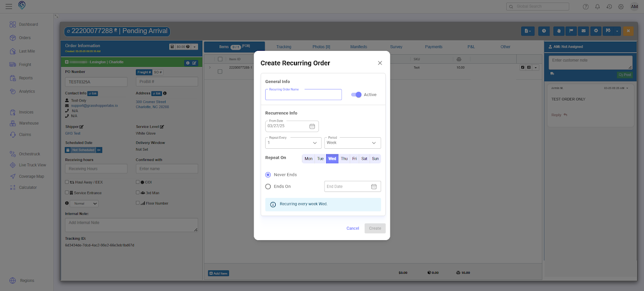Expand the Repeat Every dropdown
The width and height of the screenshot is (644, 291).
(293, 143)
